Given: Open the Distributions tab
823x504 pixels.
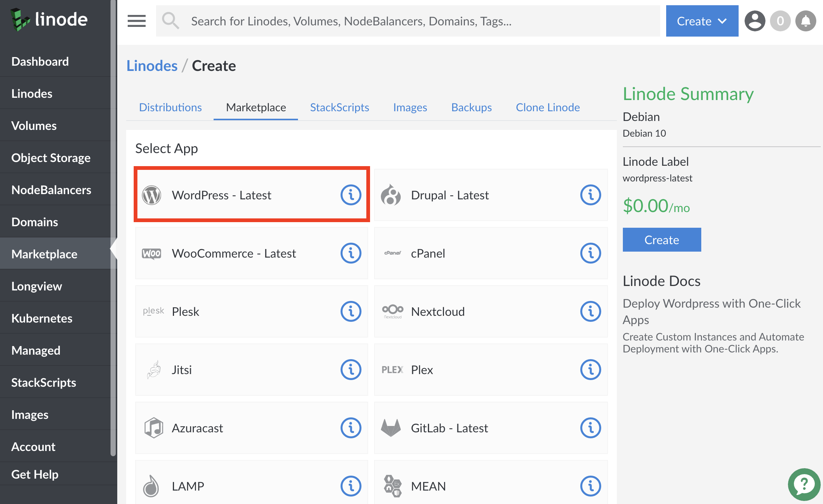Looking at the screenshot, I should click(170, 108).
